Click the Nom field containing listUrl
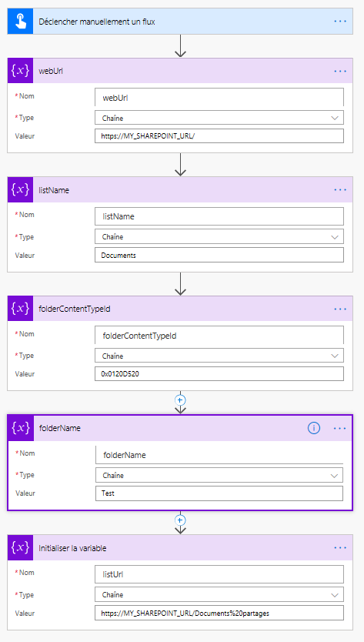This screenshot has height=642, width=364. pyautogui.click(x=219, y=574)
